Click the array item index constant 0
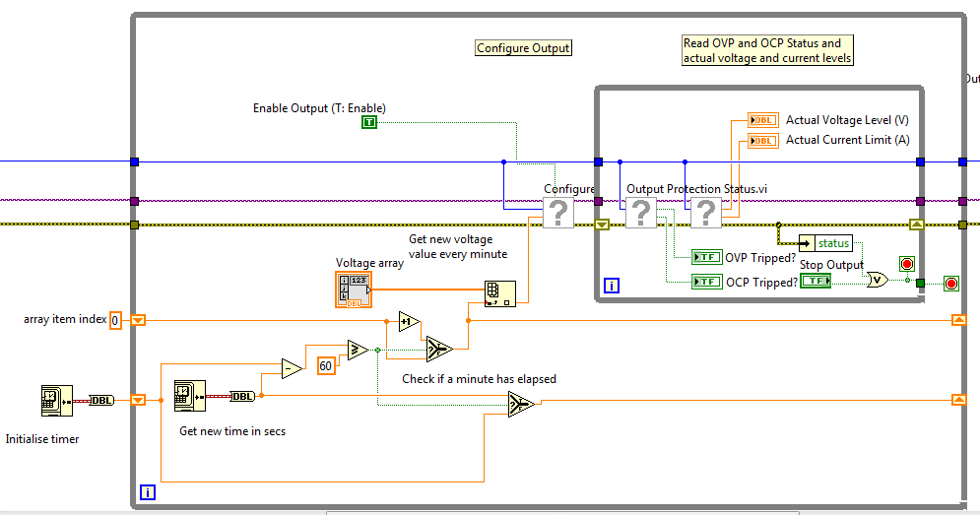 tap(115, 321)
